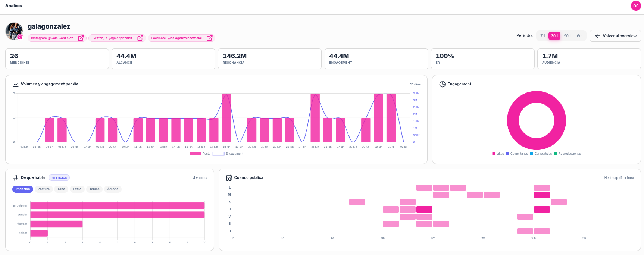
Task: Click the 26 Menciones card
Action: tap(57, 59)
